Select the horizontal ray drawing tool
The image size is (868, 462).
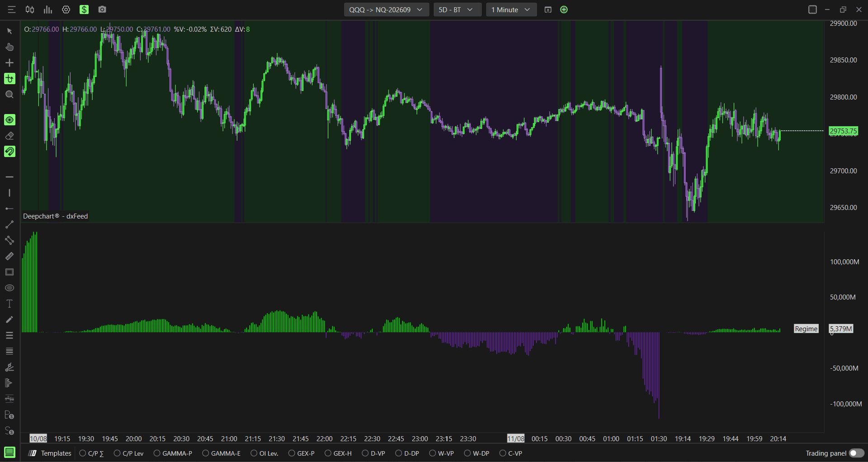coord(9,209)
